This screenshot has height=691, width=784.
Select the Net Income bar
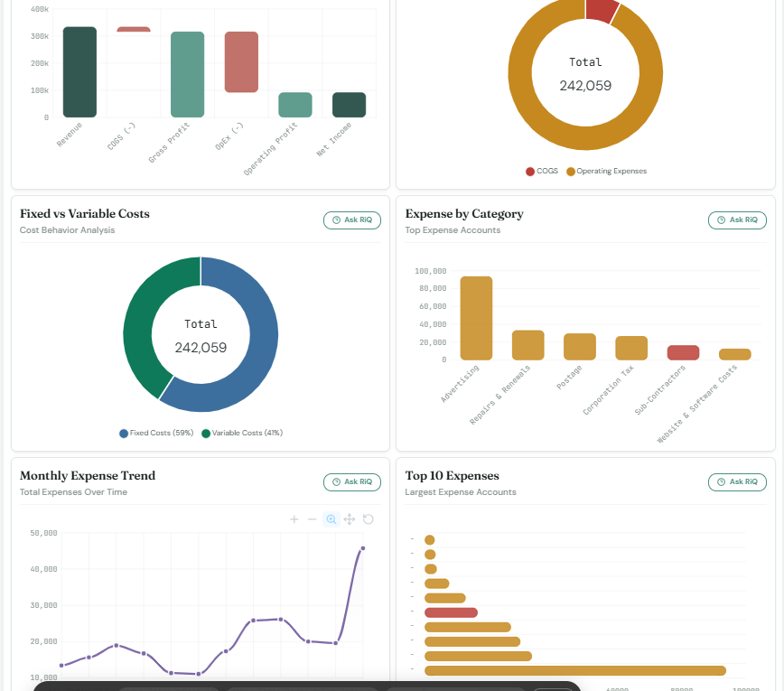click(x=349, y=105)
